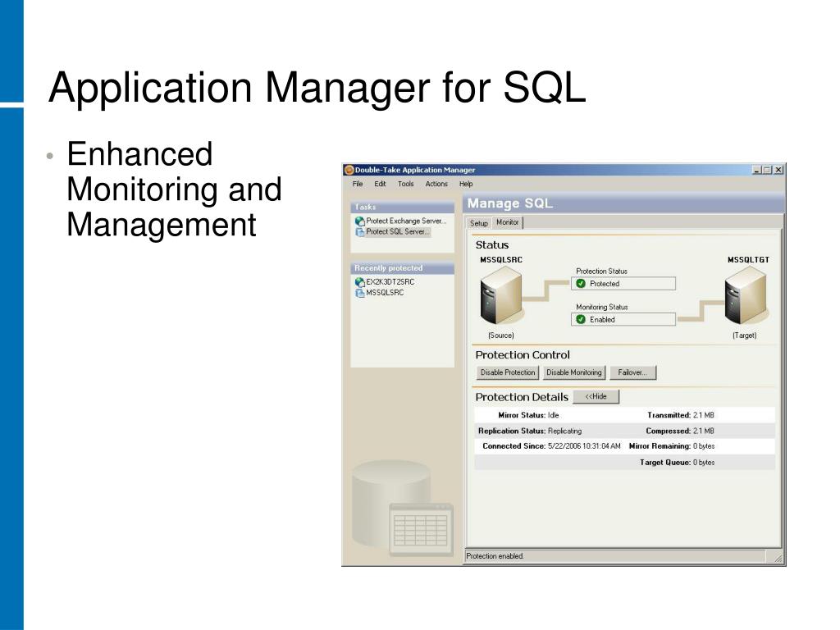The width and height of the screenshot is (840, 630).
Task: Click the Tasks panel header
Action: point(402,207)
